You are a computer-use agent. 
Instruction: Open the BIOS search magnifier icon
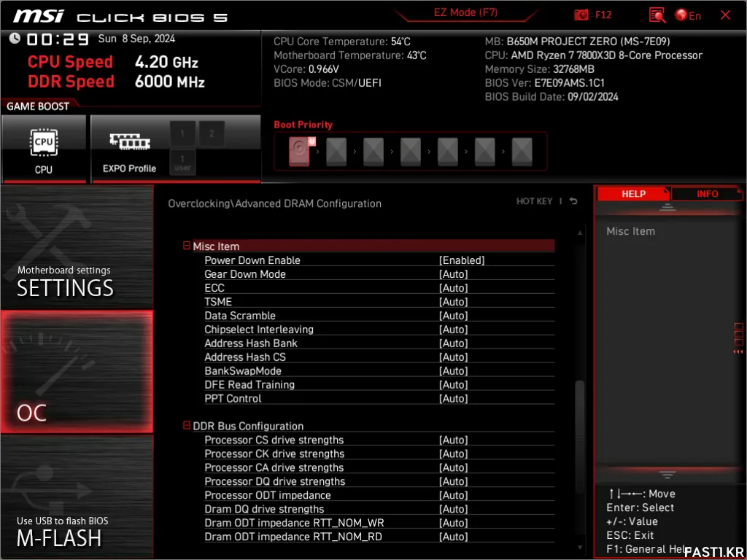coord(657,15)
